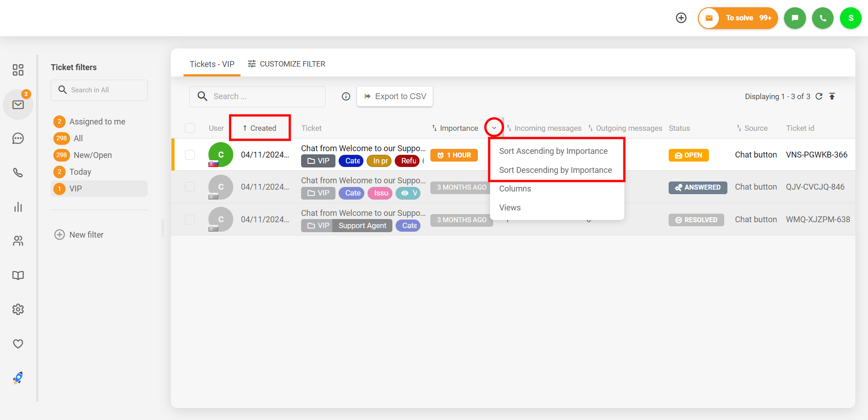Check the VNS-PGWKB-366 ticket row checkbox
Viewport: 868px width, 420px height.
190,155
